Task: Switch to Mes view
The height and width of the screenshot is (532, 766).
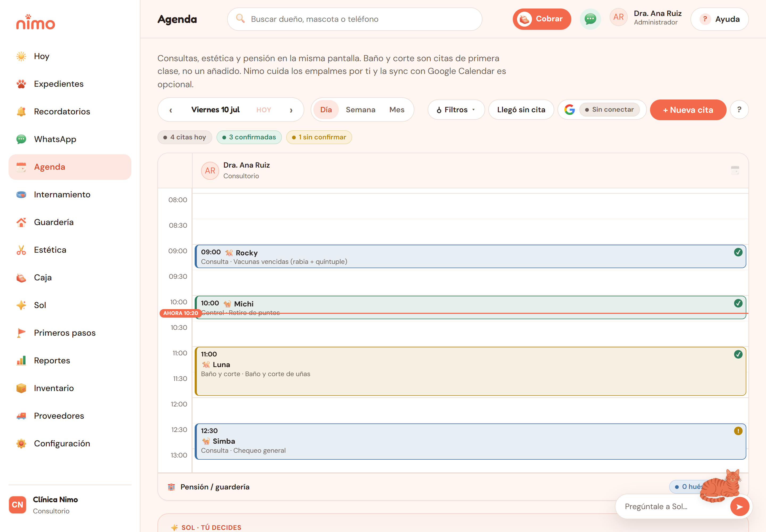Action: [x=397, y=110]
